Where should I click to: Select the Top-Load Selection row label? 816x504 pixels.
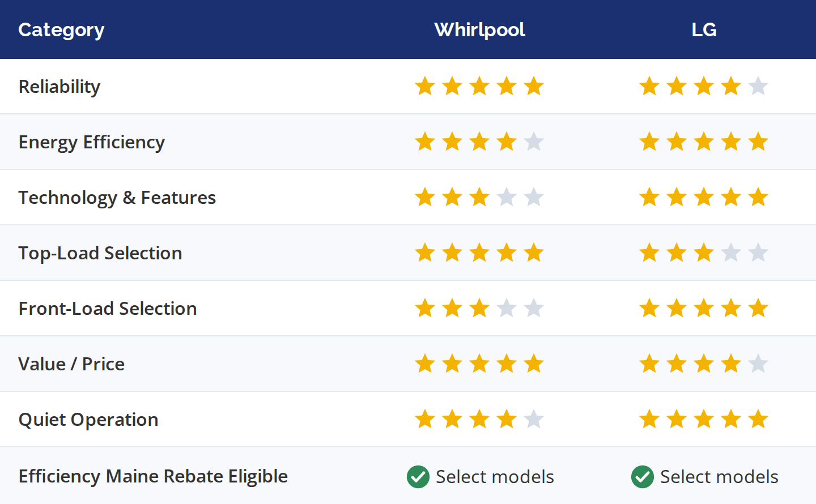[100, 253]
